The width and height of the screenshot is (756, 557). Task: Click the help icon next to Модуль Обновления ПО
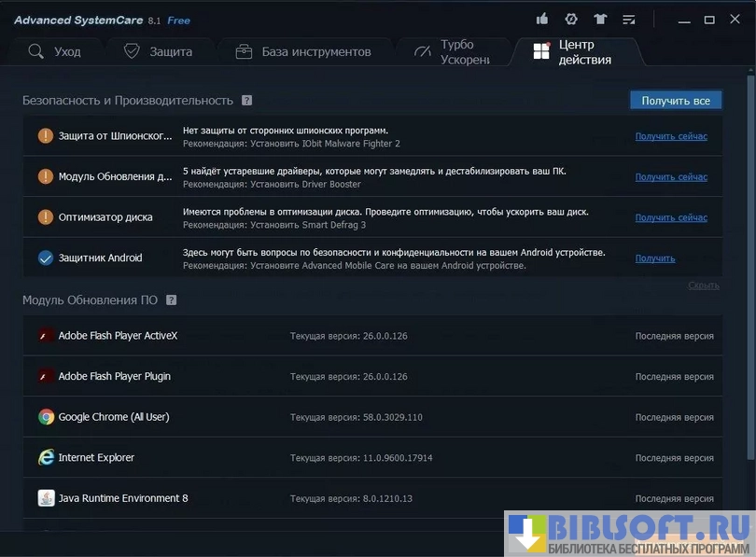click(171, 300)
